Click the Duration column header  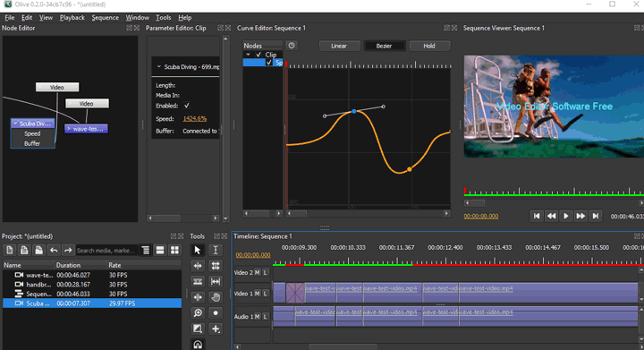point(80,265)
